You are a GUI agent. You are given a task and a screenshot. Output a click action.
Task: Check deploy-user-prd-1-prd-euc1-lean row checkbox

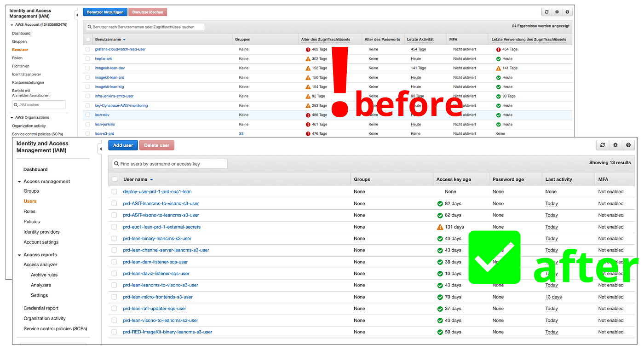pos(114,192)
